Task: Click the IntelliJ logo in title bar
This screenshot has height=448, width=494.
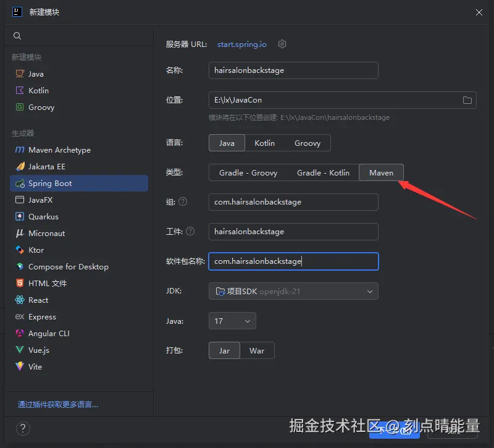Action: click(17, 12)
